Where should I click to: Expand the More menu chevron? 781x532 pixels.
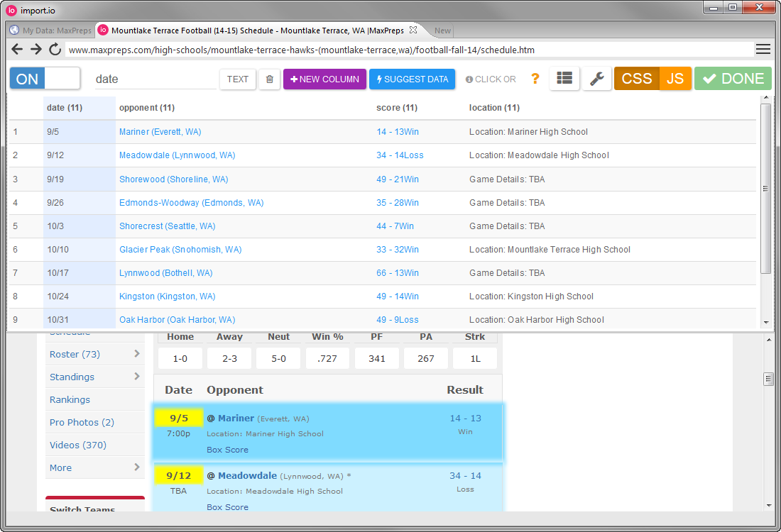point(137,467)
